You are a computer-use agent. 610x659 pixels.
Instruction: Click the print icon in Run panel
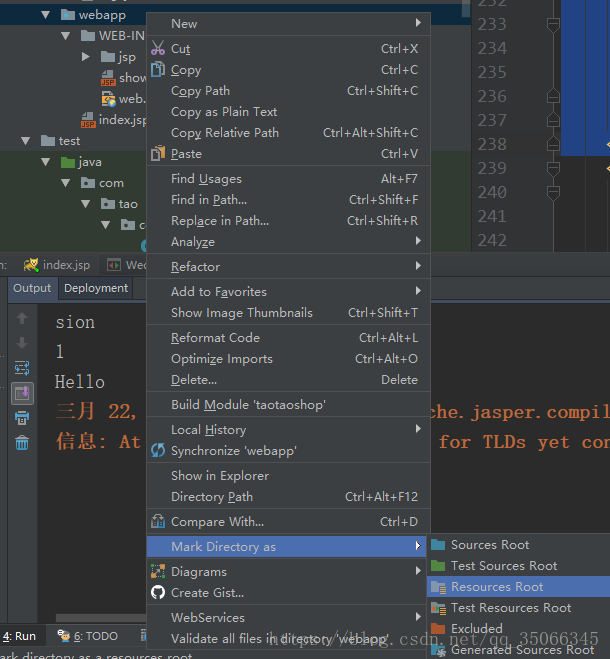(22, 418)
